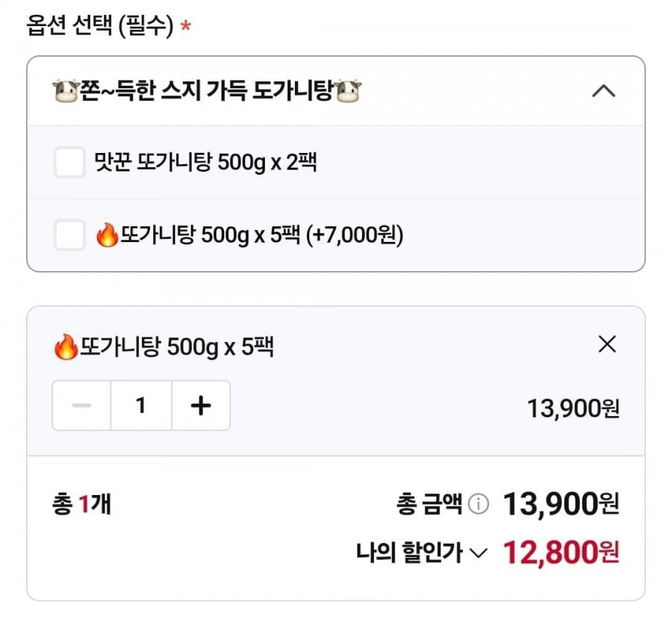Collapse the option list with the up chevron
This screenshot has width=672, height=625.
click(603, 91)
